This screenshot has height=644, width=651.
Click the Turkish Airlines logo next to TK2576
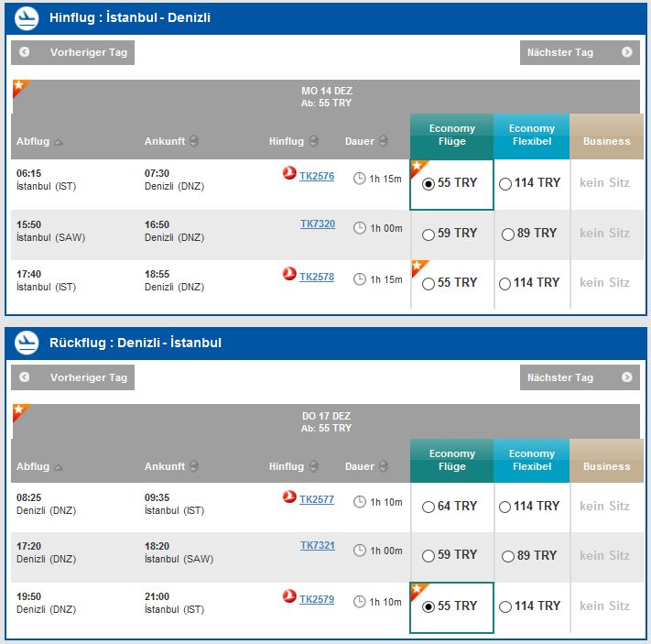[x=289, y=172]
